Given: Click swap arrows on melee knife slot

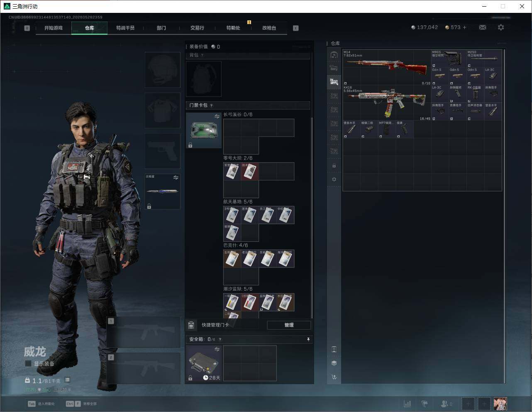Looking at the screenshot, I should pyautogui.click(x=176, y=177).
